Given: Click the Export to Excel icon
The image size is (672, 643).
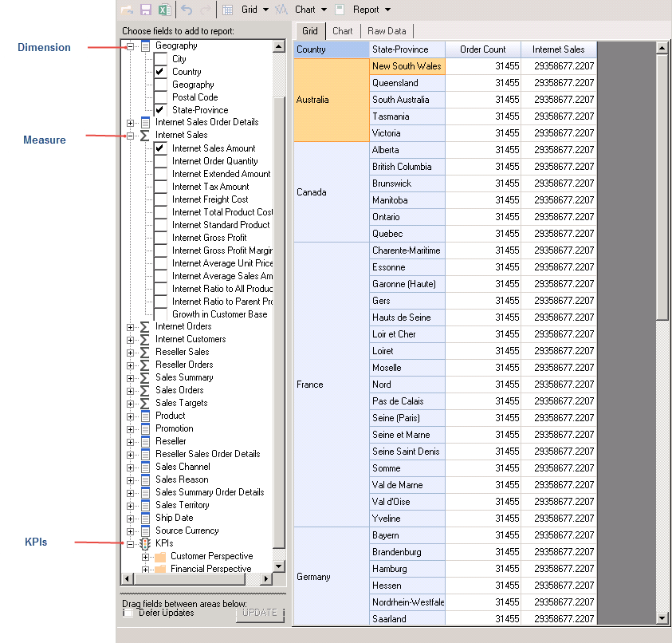Looking at the screenshot, I should point(164,10).
